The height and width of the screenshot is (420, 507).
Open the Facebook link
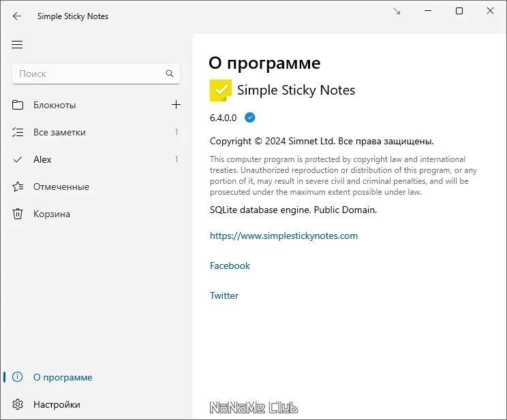(x=230, y=265)
